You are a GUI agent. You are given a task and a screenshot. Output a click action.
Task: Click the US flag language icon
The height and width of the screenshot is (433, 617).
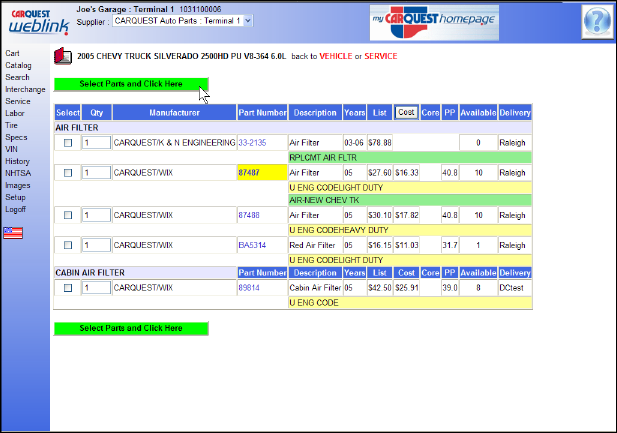point(13,233)
